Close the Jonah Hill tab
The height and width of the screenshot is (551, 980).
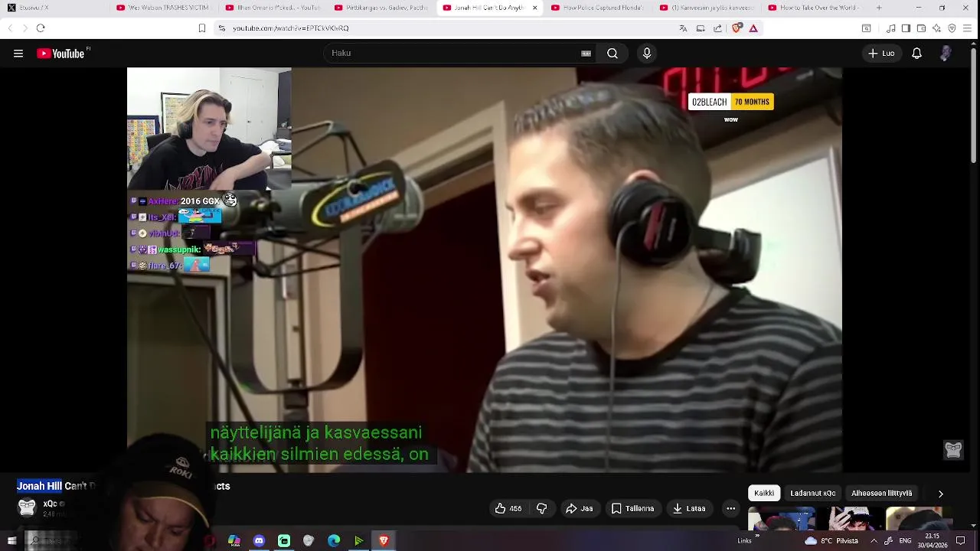coord(534,8)
